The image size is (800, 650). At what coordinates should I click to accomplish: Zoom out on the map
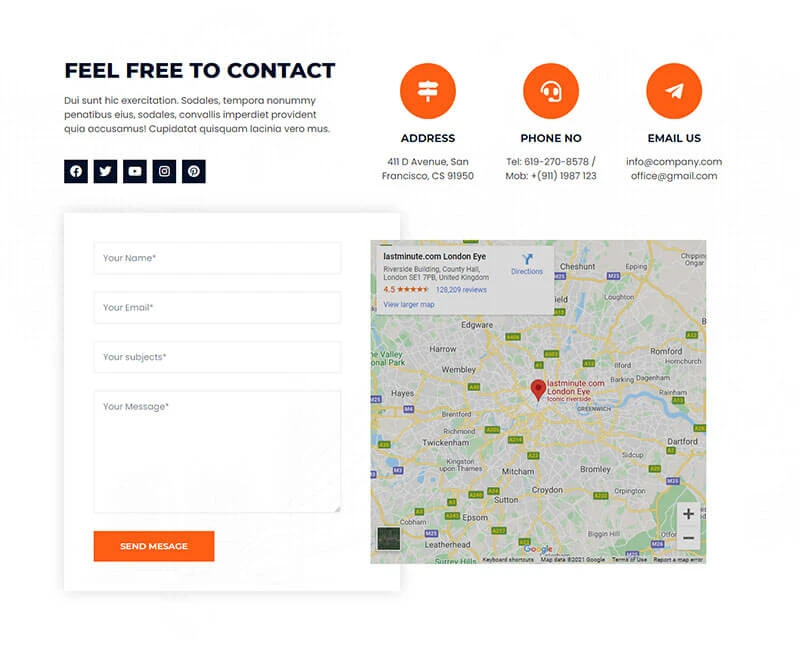(688, 538)
